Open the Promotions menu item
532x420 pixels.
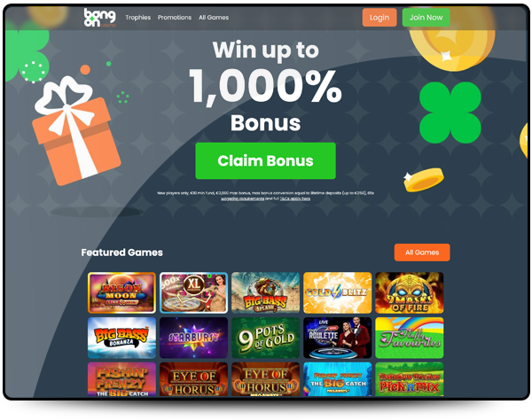[175, 18]
